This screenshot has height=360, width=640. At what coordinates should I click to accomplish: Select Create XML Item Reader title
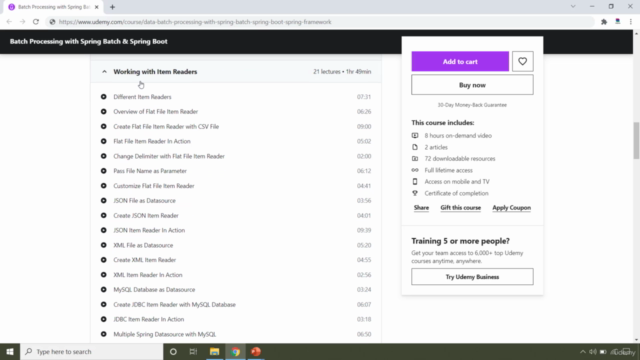tap(144, 260)
